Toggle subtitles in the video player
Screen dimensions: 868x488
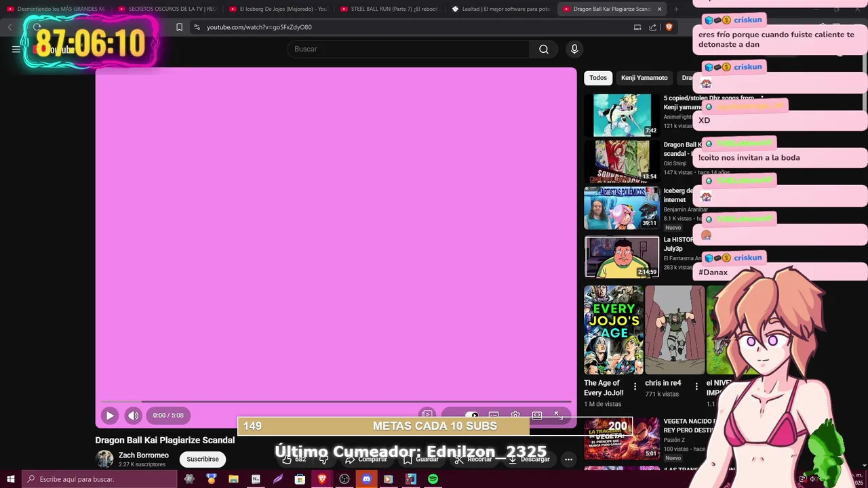point(494,415)
